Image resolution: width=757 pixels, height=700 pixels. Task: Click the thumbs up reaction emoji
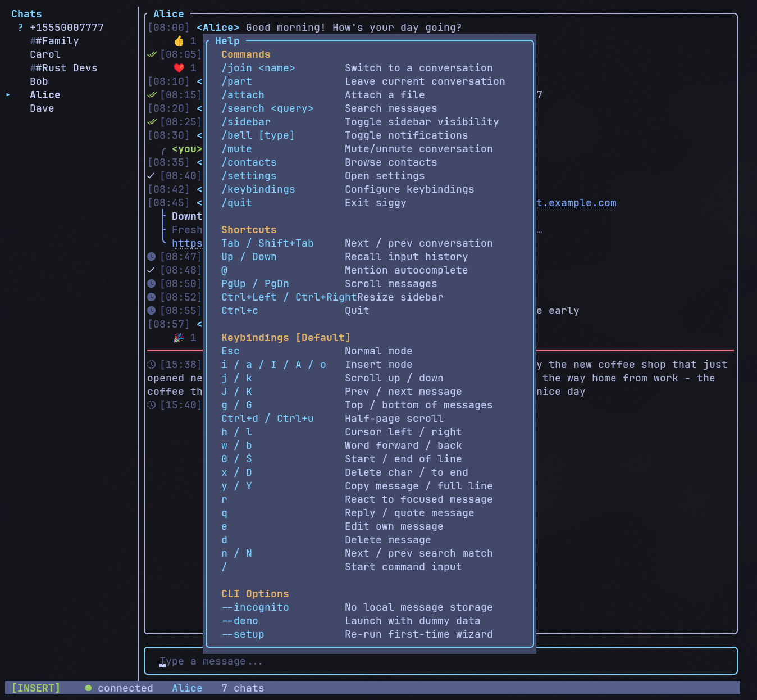[x=179, y=41]
